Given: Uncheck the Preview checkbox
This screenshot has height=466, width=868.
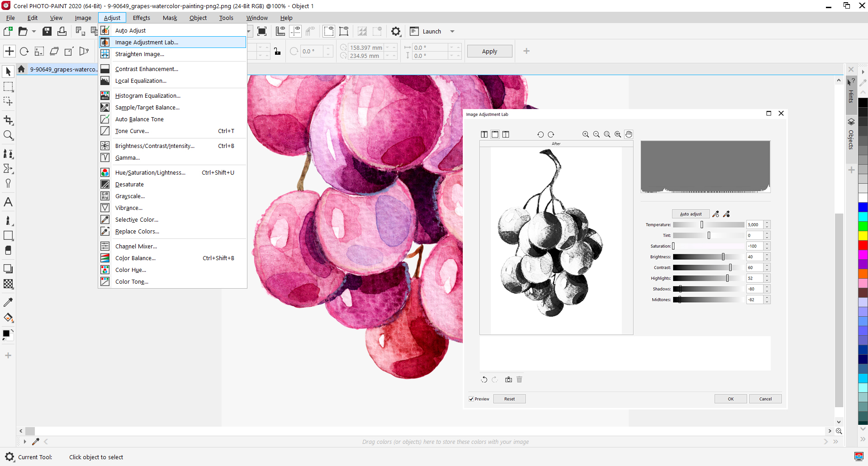Looking at the screenshot, I should [471, 399].
